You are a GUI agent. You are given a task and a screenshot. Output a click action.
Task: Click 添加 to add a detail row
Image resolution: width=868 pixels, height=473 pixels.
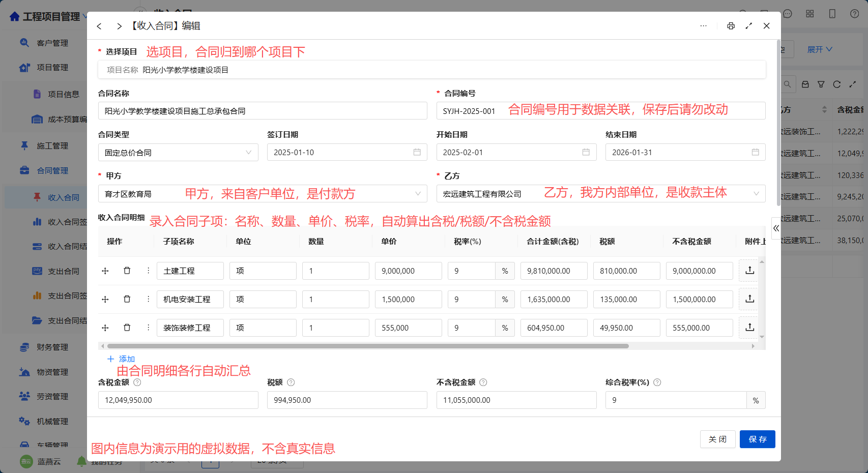pyautogui.click(x=121, y=359)
